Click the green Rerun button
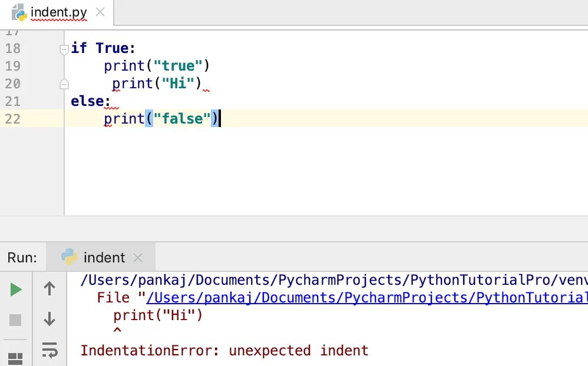This screenshot has height=366, width=588. [16, 289]
